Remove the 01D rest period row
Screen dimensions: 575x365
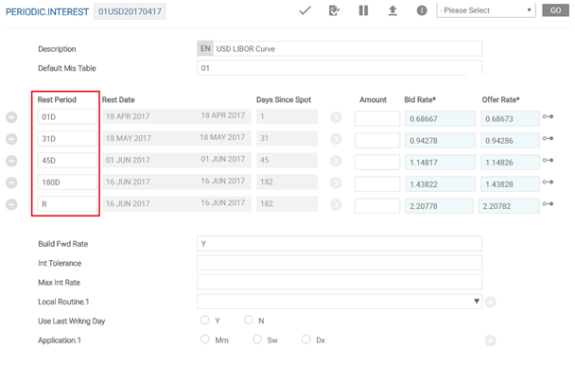point(12,117)
